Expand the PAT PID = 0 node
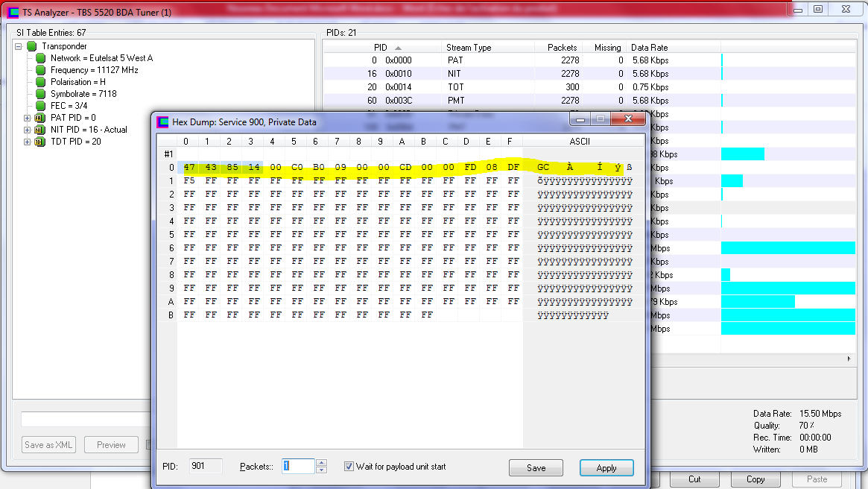 click(x=28, y=118)
